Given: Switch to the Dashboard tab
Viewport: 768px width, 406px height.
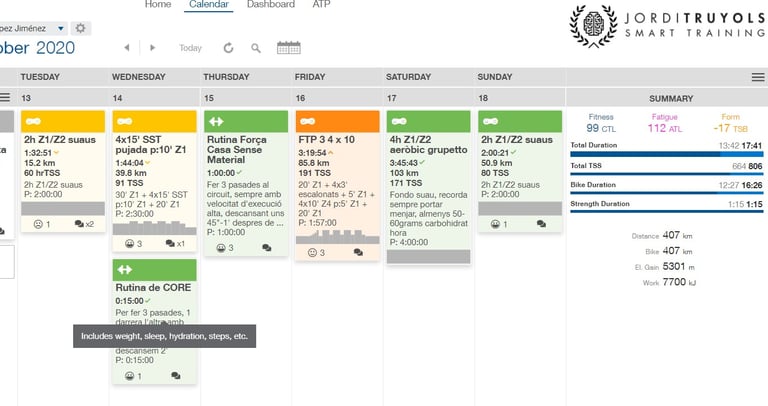Looking at the screenshot, I should tap(271, 4).
